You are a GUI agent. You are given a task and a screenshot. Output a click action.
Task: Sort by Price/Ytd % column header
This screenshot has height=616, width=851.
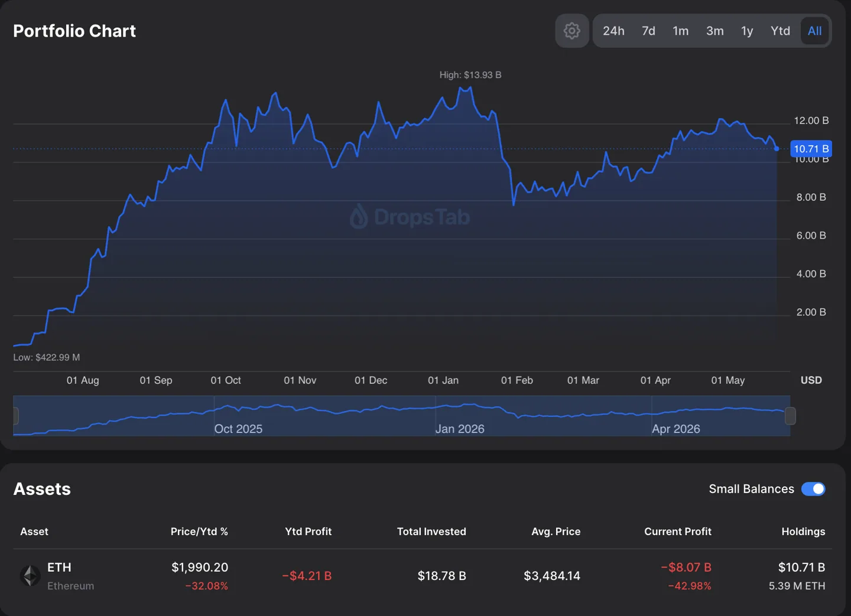tap(199, 532)
